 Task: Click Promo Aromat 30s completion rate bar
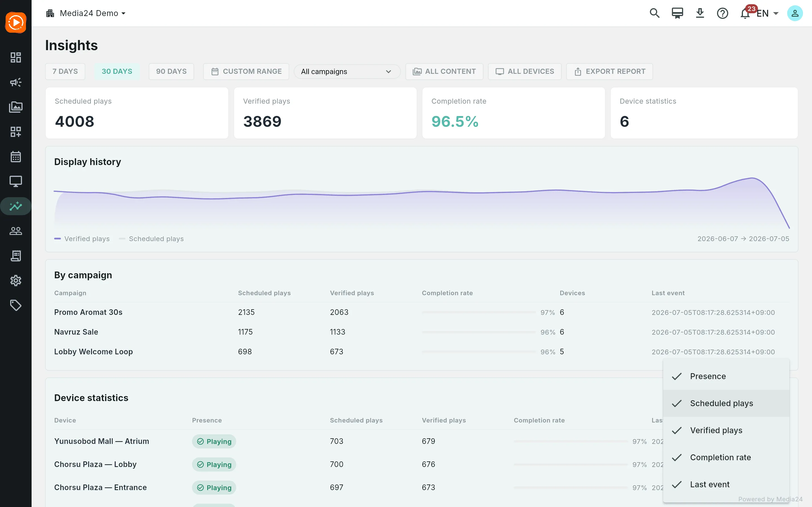[479, 312]
